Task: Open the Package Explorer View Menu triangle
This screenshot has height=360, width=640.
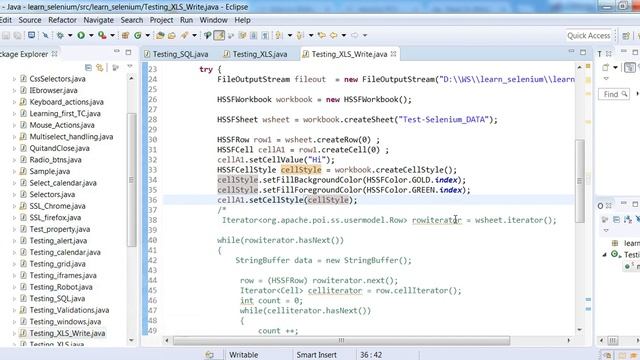Action: click(x=130, y=67)
